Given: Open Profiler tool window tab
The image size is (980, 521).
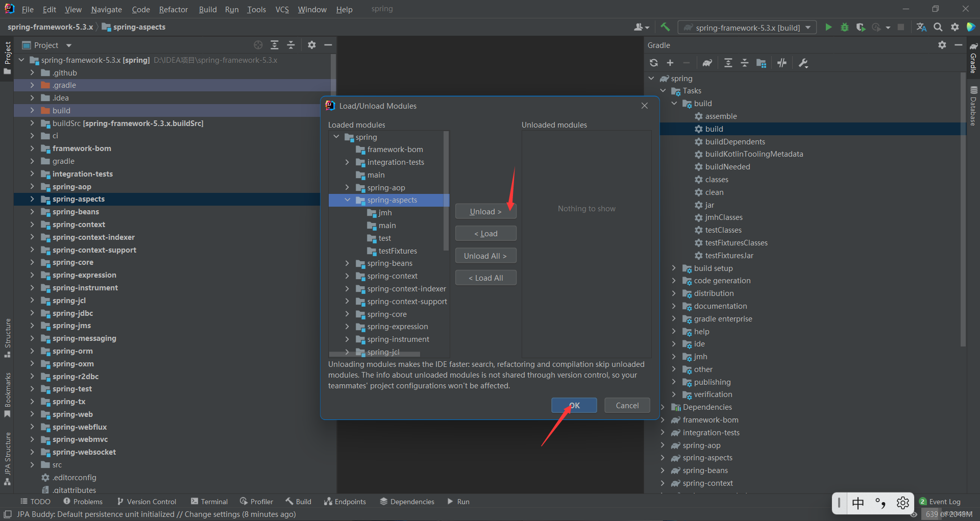Looking at the screenshot, I should (257, 502).
